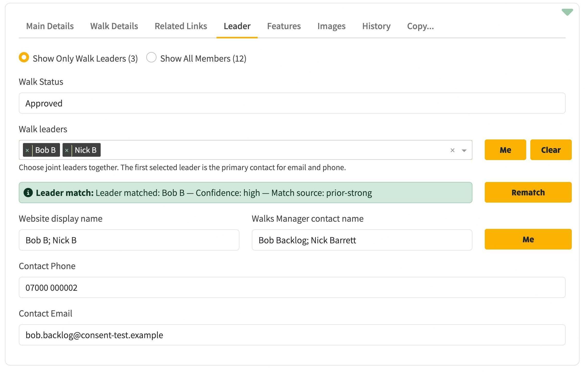Open the Features tab

(x=284, y=26)
